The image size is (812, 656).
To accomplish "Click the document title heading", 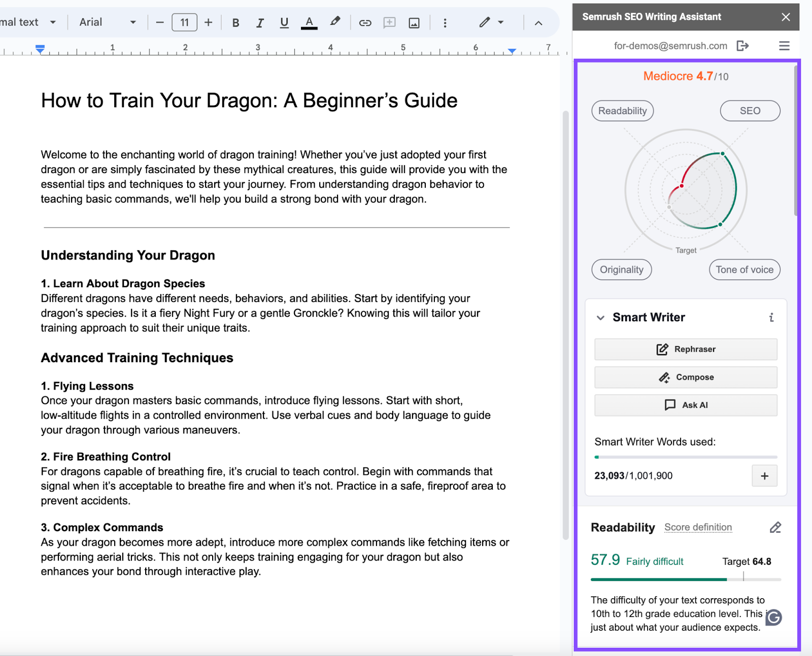I will (x=249, y=100).
